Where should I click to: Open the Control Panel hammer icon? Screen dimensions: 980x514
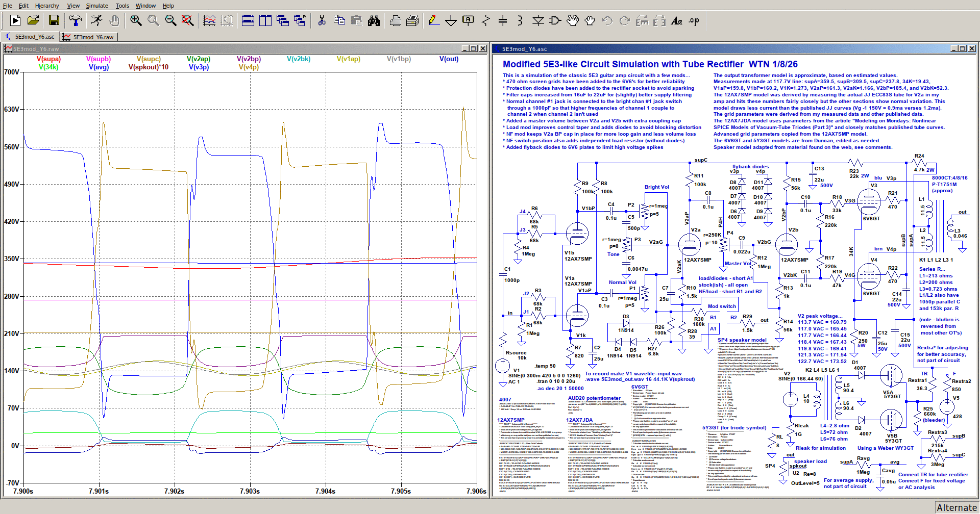pos(76,20)
